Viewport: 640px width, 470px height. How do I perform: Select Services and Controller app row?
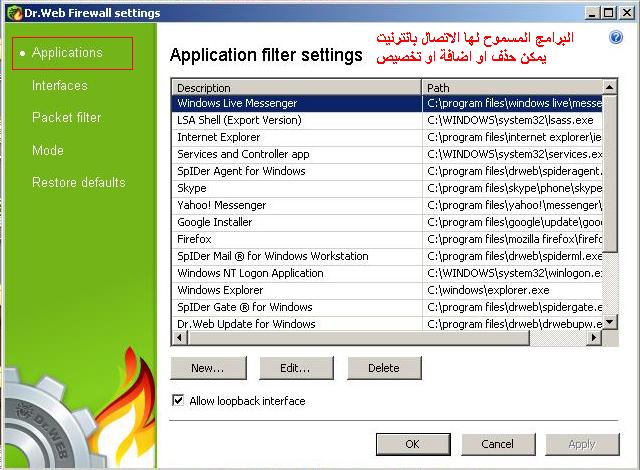pos(387,154)
